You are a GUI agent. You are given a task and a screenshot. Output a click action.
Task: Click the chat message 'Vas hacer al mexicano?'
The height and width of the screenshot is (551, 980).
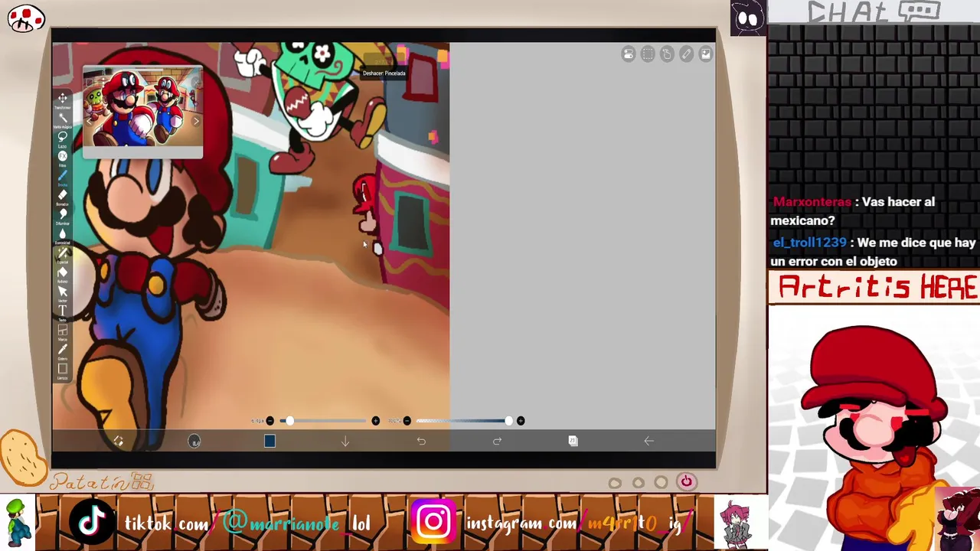click(x=853, y=211)
